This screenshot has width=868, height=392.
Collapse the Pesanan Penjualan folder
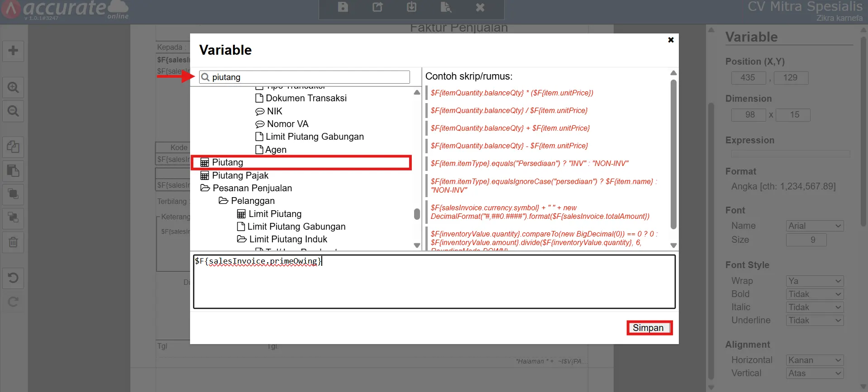click(x=205, y=188)
